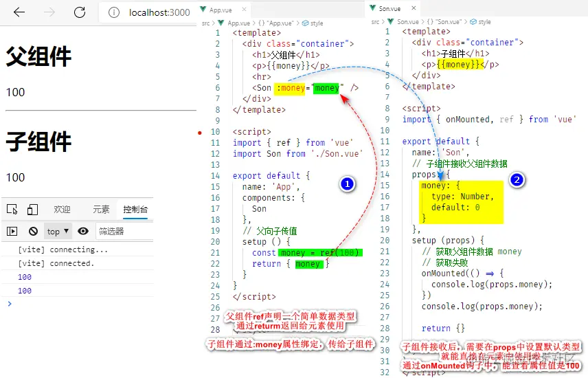
Task: Click the 子组件 heading on page
Action: 38,142
